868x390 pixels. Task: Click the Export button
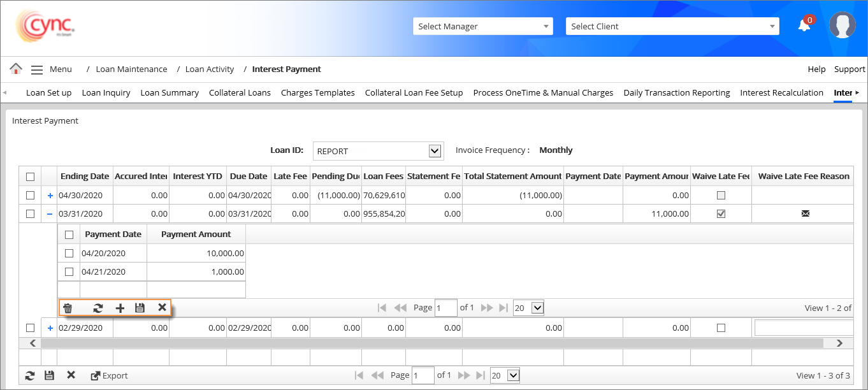[x=109, y=376]
